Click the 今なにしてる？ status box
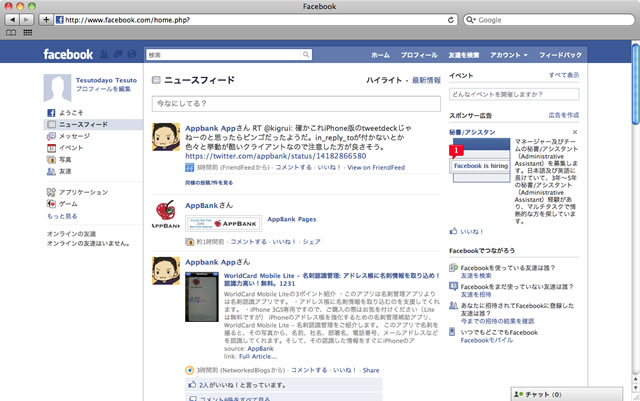The image size is (640, 401). 296,104
